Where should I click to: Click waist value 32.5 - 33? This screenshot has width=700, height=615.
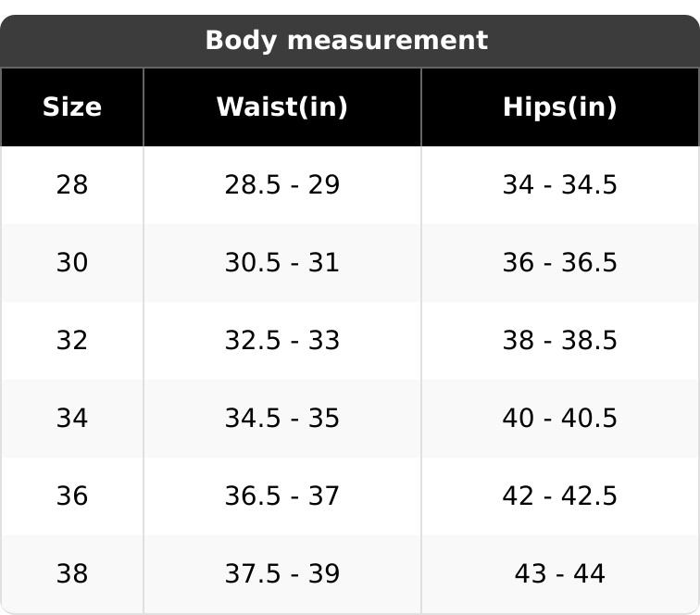281,341
